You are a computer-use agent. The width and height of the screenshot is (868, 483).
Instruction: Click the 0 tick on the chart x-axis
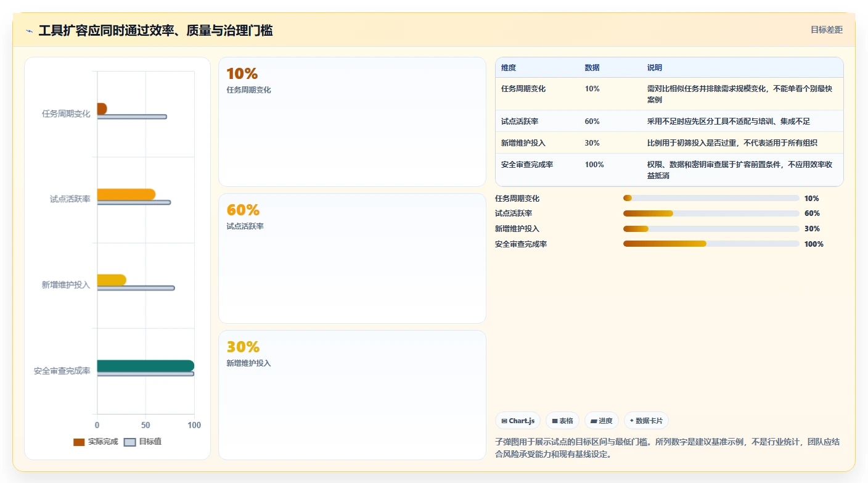(x=97, y=425)
